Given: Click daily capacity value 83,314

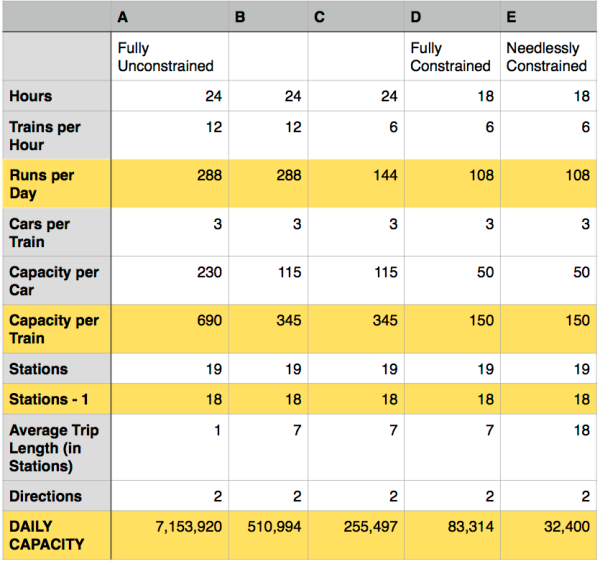Looking at the screenshot, I should click(471, 527).
